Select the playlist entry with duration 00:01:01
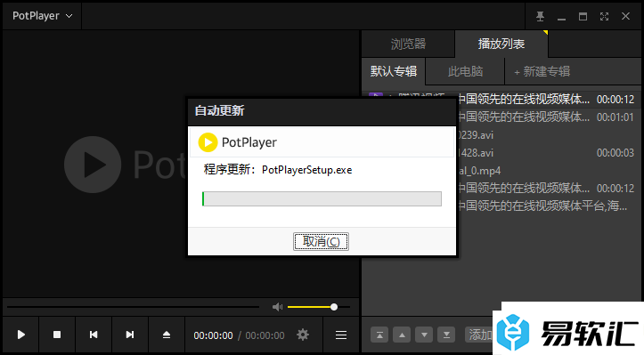This screenshot has width=644, height=355. [549, 117]
